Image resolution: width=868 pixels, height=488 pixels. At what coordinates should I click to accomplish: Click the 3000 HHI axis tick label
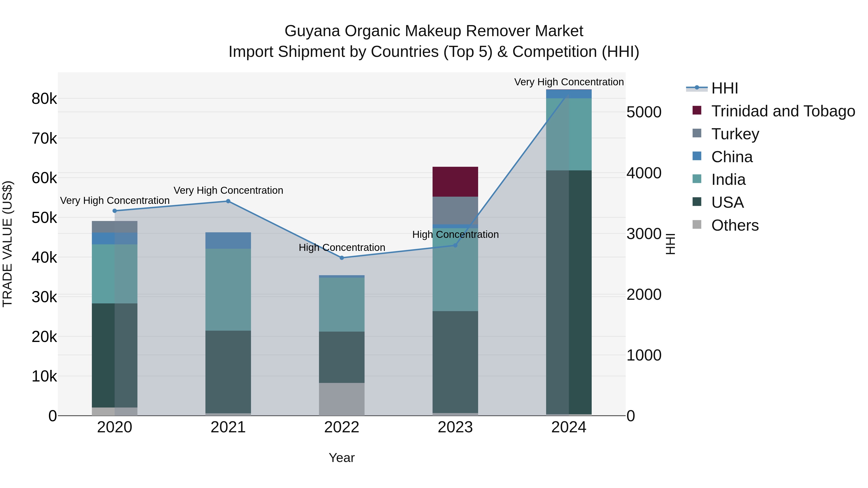644,234
